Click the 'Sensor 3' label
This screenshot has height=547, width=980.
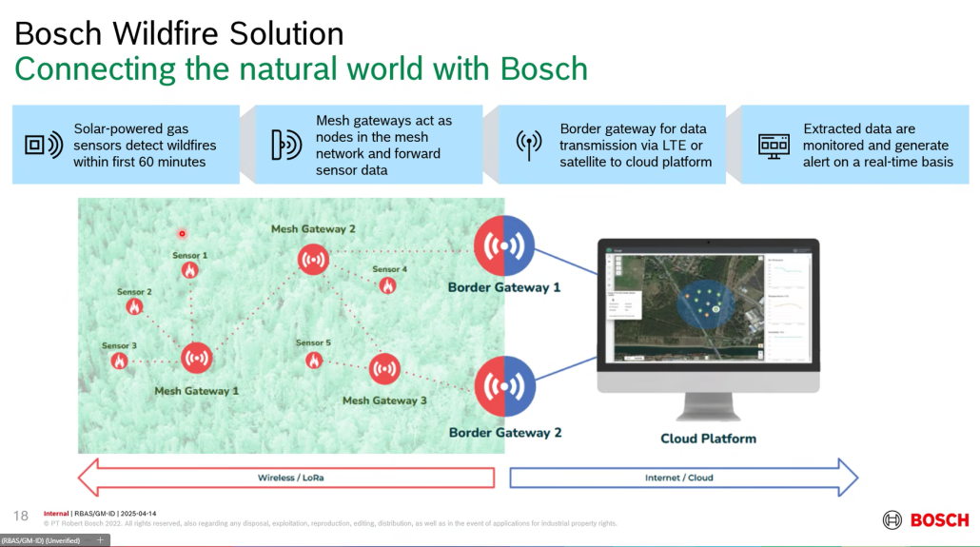119,345
